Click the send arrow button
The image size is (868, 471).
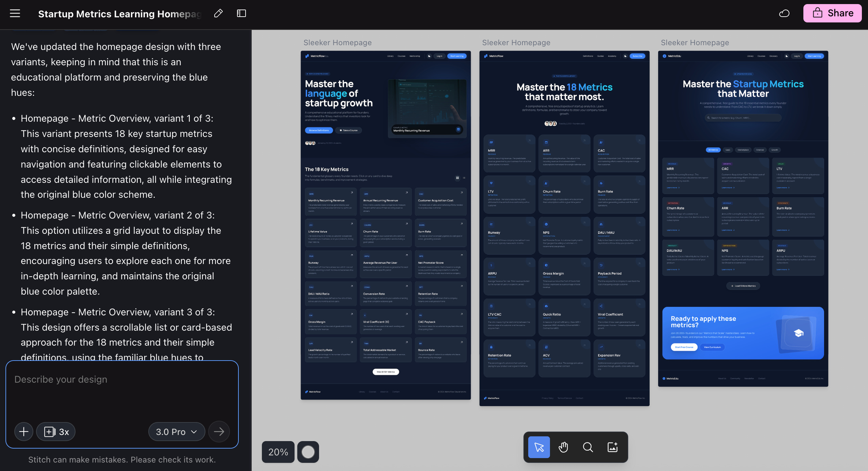(219, 432)
